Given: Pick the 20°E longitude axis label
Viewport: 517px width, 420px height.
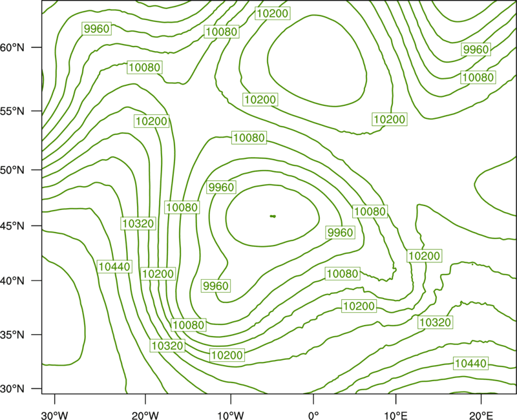Looking at the screenshot, I should 481,415.
